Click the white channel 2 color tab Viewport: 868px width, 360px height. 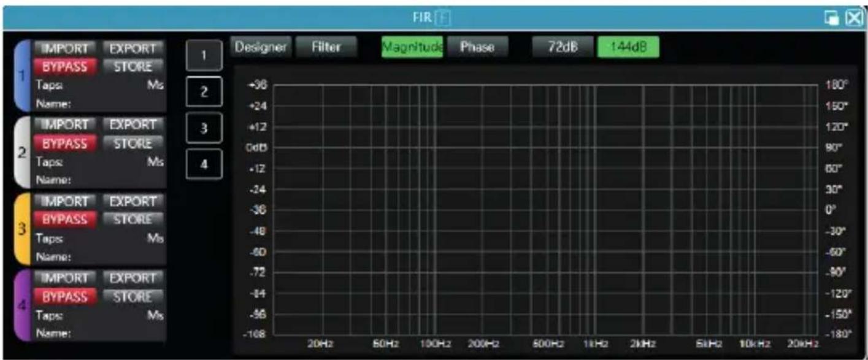(x=21, y=151)
